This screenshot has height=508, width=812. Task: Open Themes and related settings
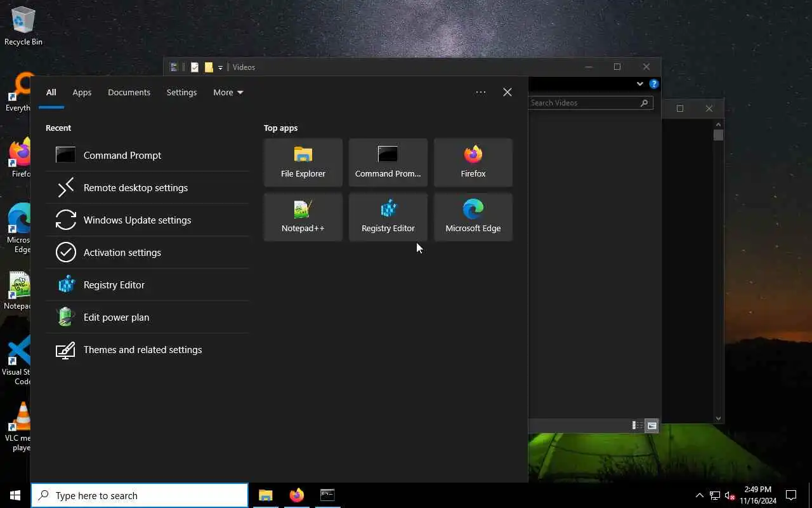pyautogui.click(x=147, y=349)
